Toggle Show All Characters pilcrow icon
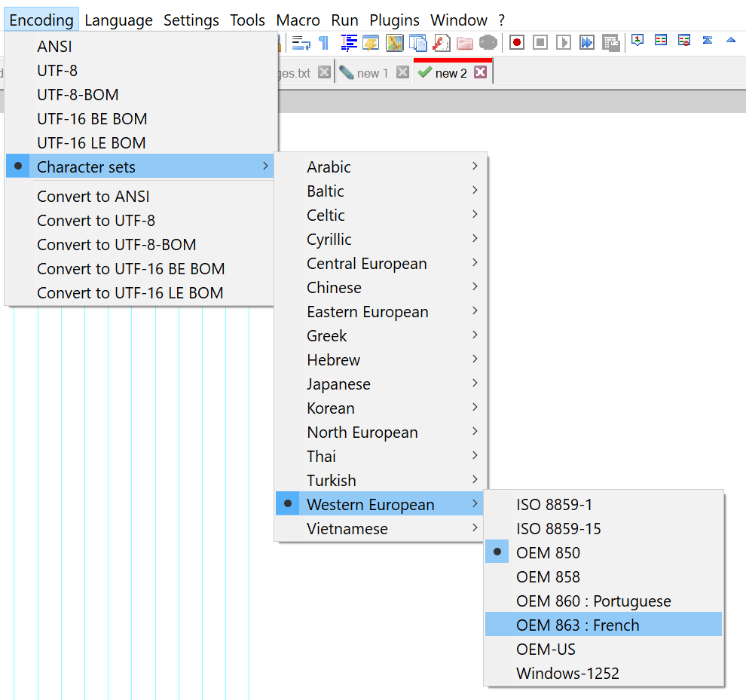Image resolution: width=746 pixels, height=700 pixels. tap(324, 43)
